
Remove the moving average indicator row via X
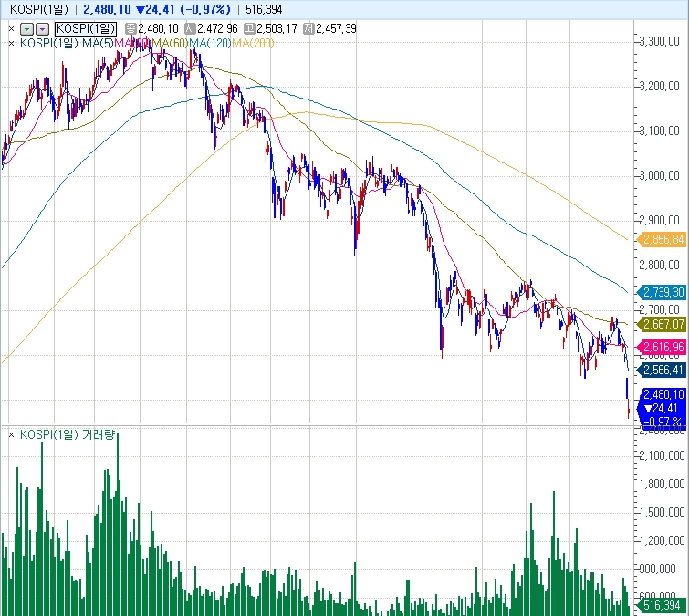(11, 43)
